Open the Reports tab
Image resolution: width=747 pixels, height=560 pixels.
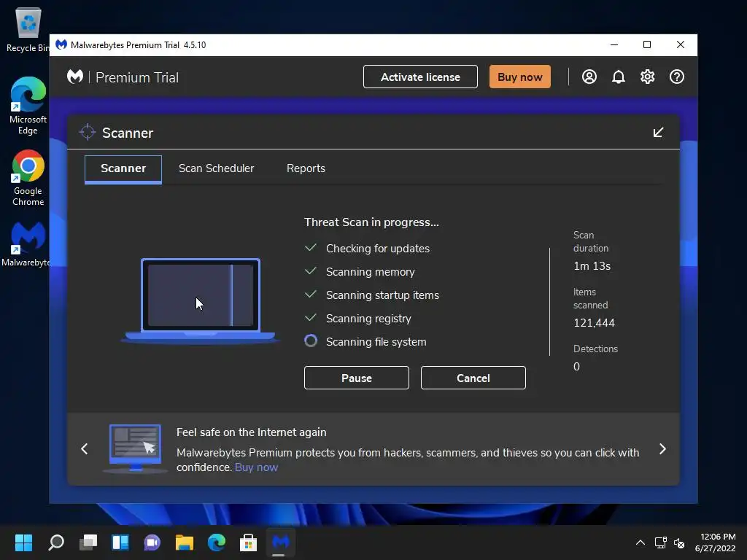(x=306, y=168)
